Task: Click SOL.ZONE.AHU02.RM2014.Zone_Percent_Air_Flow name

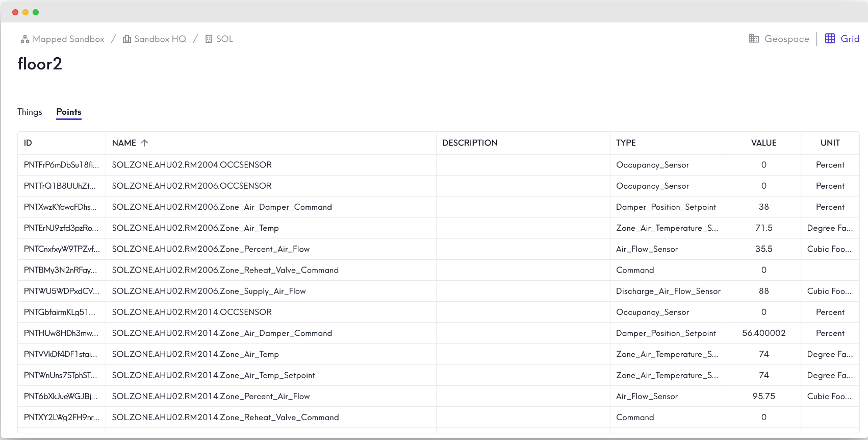Action: coord(211,396)
